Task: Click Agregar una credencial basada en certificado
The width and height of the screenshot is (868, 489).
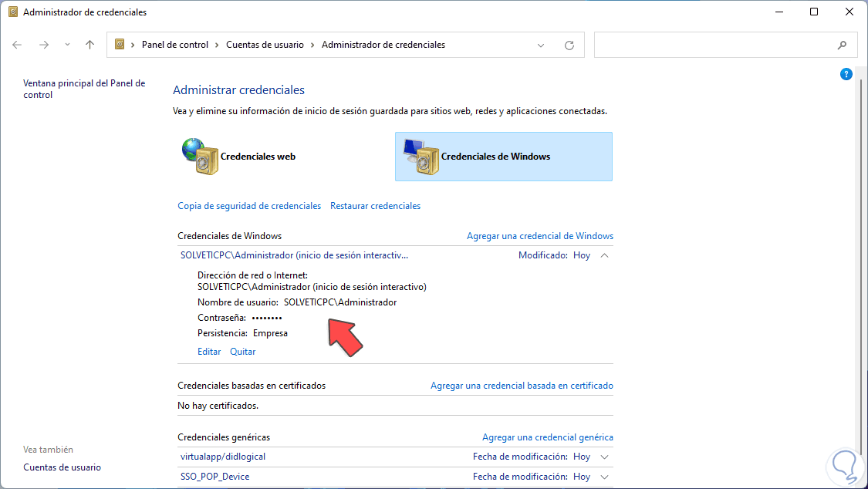Action: click(522, 386)
